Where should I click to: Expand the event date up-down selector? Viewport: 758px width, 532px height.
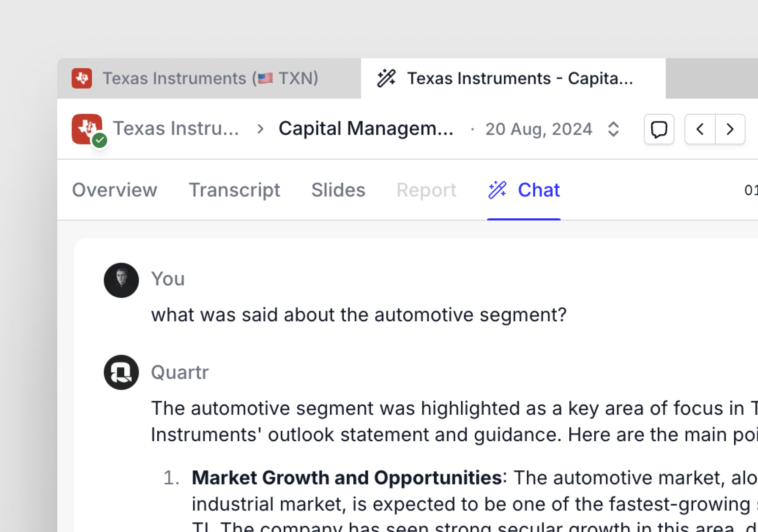point(613,129)
